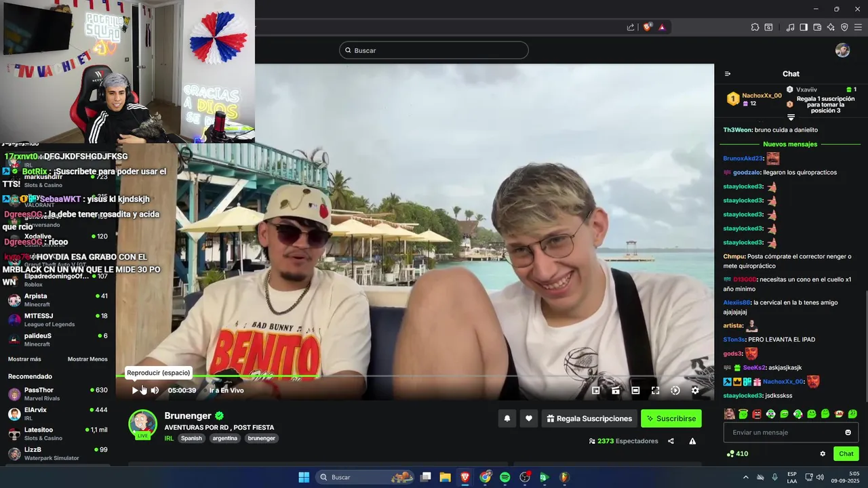Jump to live with 'Ir a En Vivo'
This screenshot has width=868, height=488.
point(226,390)
